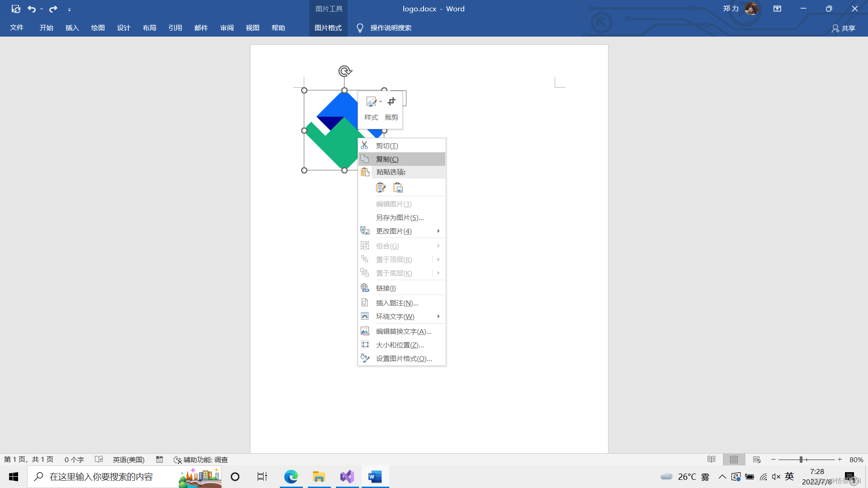The width and height of the screenshot is (868, 488).
Task: Toggle ribbon display options button
Action: pyautogui.click(x=777, y=9)
